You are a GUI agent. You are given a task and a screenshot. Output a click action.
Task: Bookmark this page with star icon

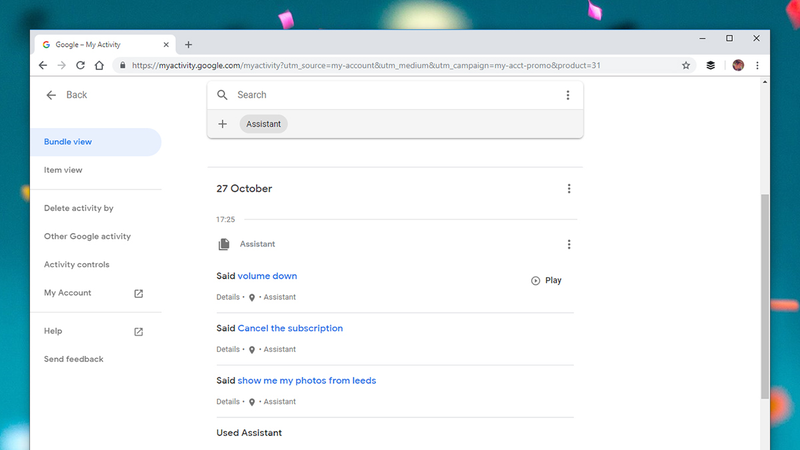pos(686,65)
